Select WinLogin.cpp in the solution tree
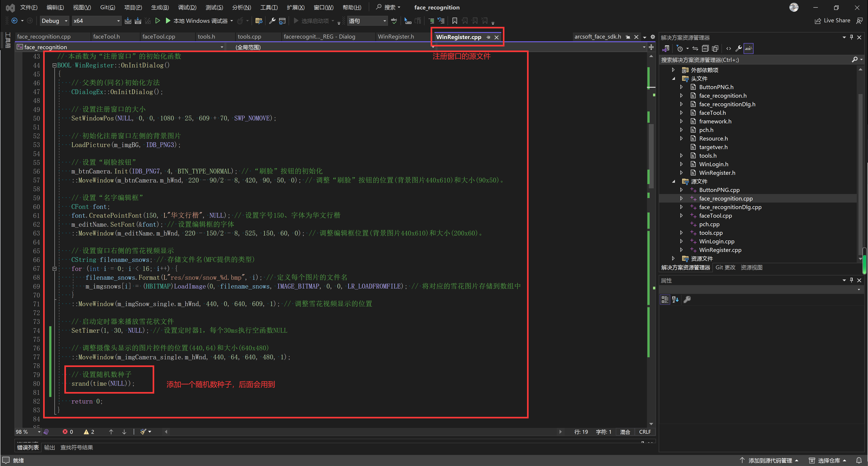The height and width of the screenshot is (466, 868). pos(716,241)
